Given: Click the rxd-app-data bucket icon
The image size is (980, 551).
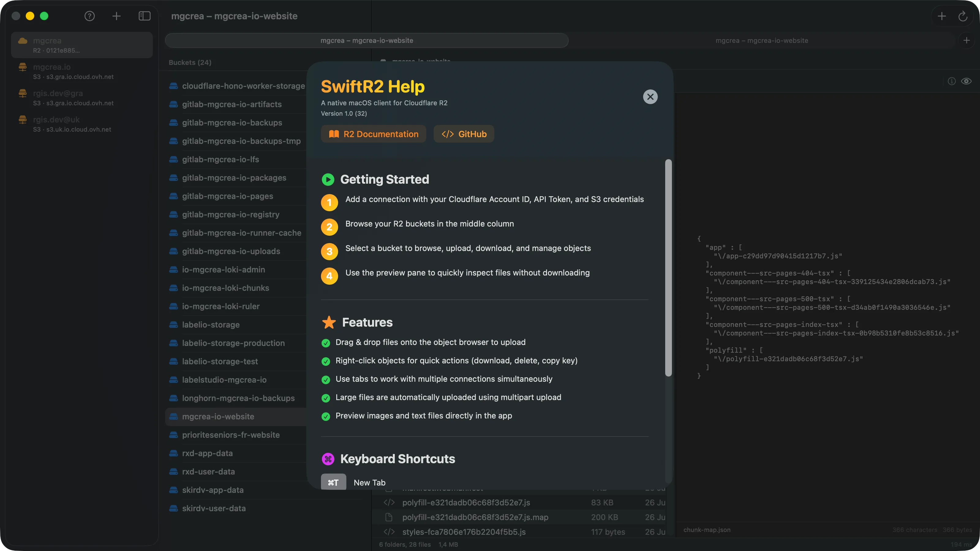Looking at the screenshot, I should click(x=173, y=453).
